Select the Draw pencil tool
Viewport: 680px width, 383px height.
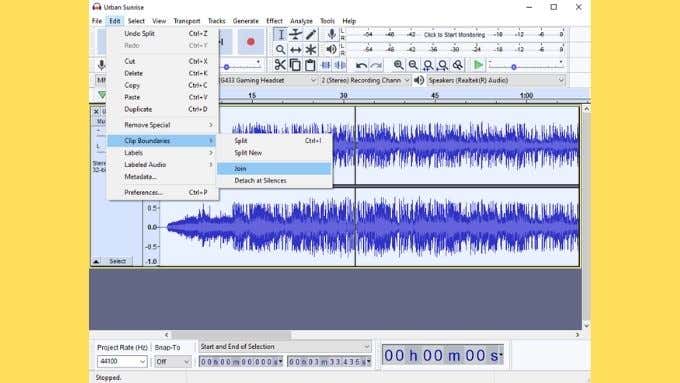pyautogui.click(x=311, y=35)
